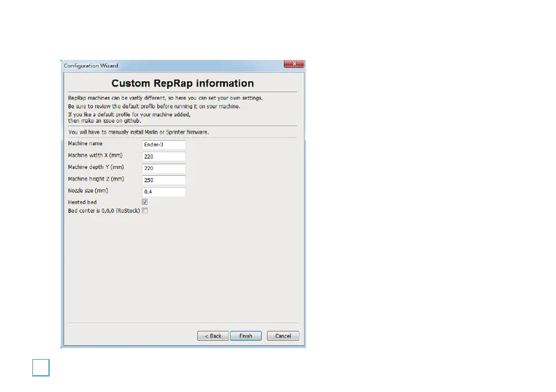Focus the Machine width X input box
The height and width of the screenshot is (392, 556).
(164, 156)
